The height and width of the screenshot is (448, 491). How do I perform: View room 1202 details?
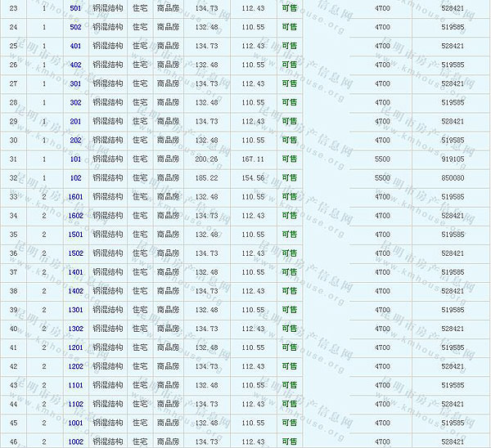(75, 366)
